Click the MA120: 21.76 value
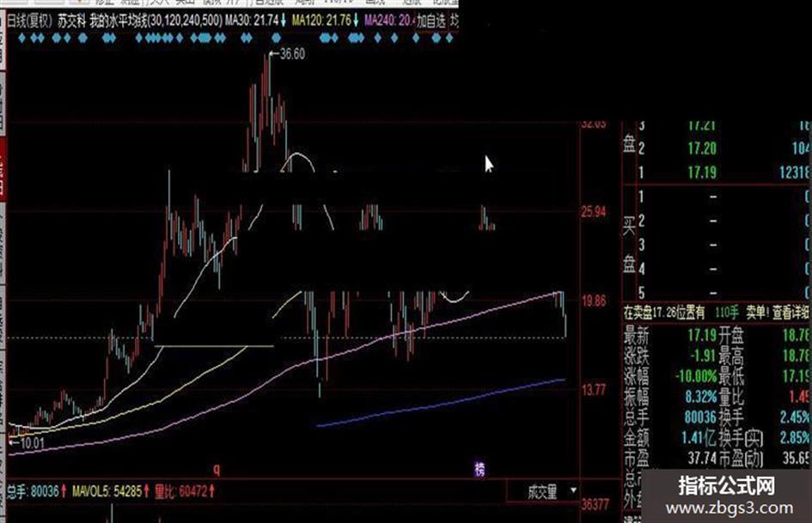The height and width of the screenshot is (523, 812). pyautogui.click(x=321, y=21)
